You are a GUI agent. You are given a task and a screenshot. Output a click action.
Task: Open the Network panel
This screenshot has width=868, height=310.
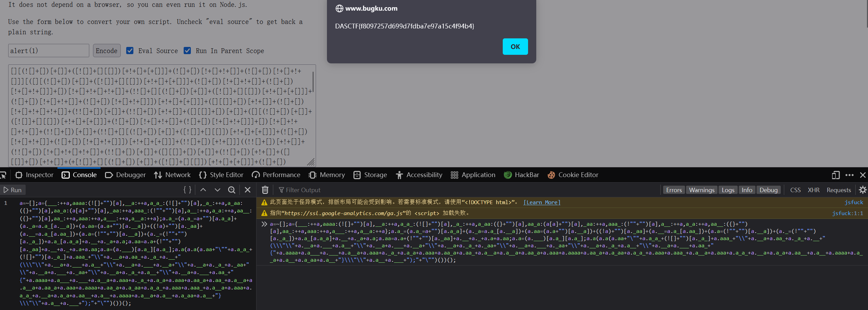pos(172,175)
